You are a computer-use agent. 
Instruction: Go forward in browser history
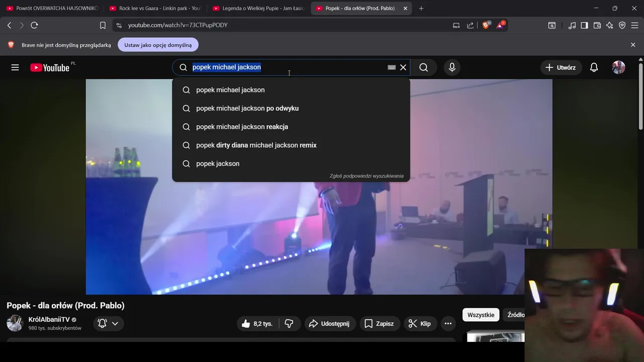22,25
